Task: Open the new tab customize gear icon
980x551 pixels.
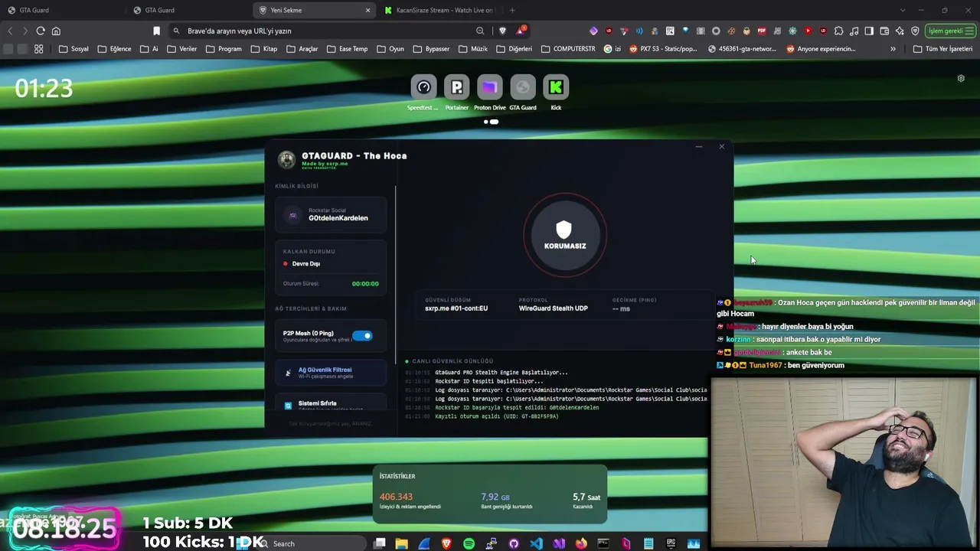Action: click(961, 78)
